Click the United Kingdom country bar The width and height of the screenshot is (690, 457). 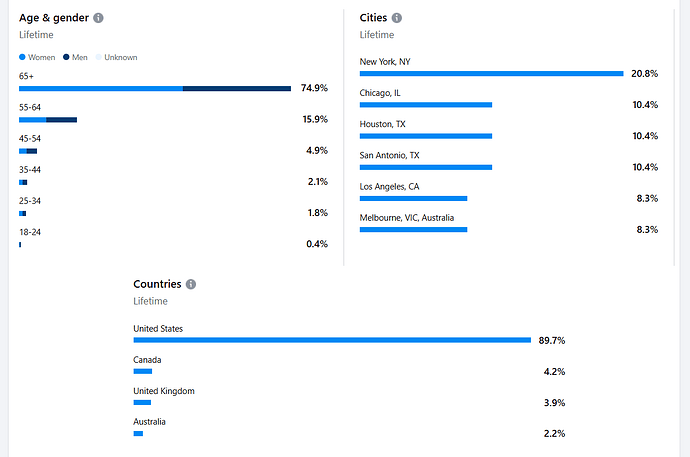click(142, 402)
